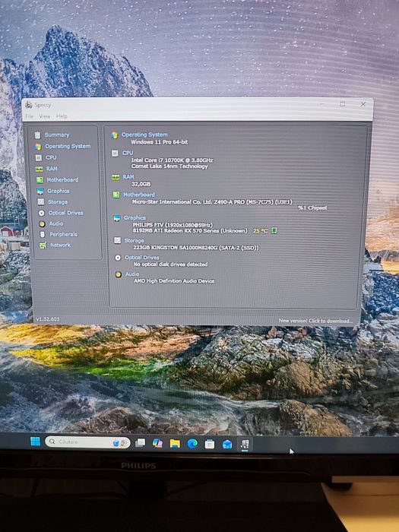399x532 pixels.
Task: Select Summary in the sidebar
Action: (x=57, y=135)
